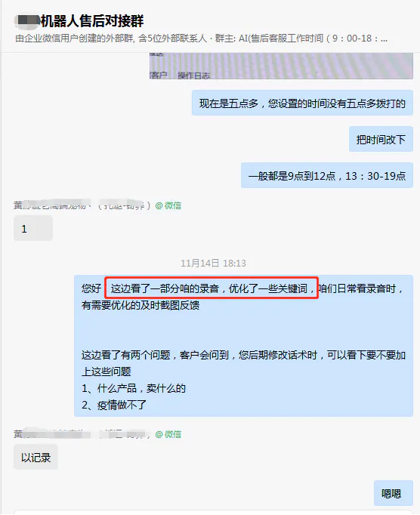Open the blurred screenshot image message

281,66
